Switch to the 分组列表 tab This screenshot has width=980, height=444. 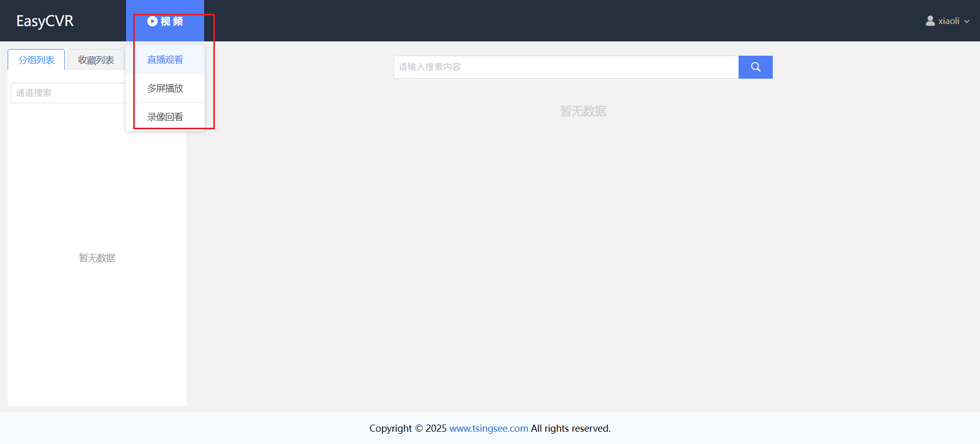(x=36, y=60)
